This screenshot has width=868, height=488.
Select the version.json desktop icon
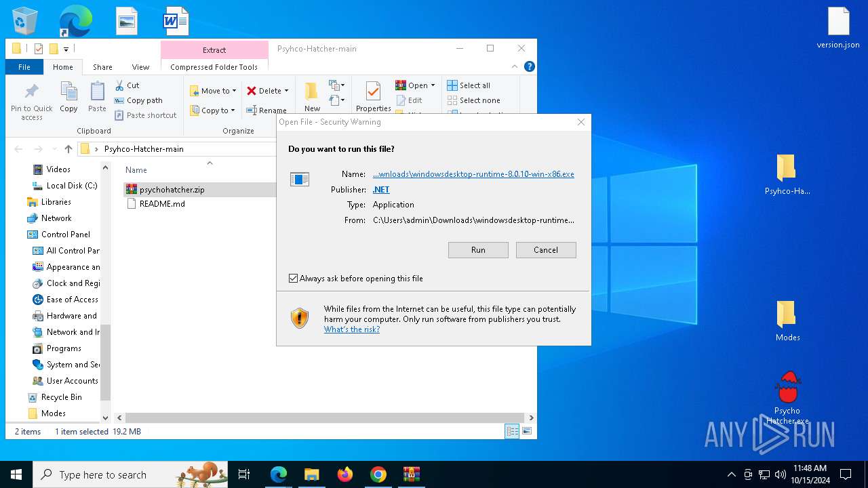click(838, 28)
